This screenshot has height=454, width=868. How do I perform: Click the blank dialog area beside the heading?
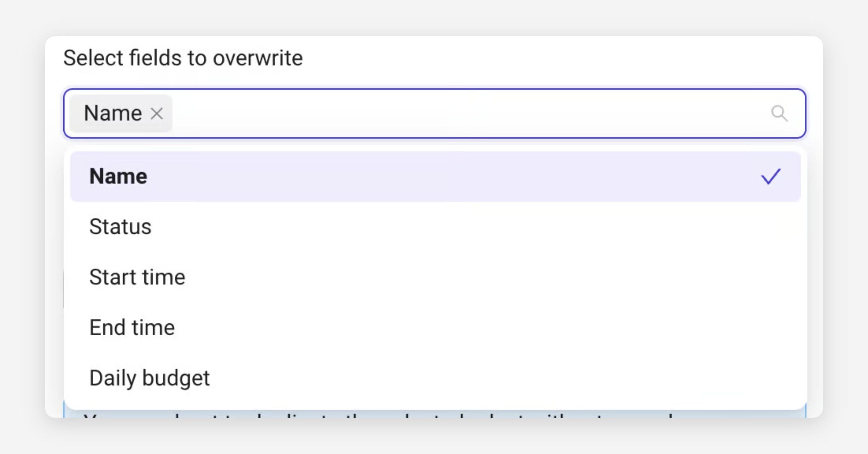tap(542, 58)
